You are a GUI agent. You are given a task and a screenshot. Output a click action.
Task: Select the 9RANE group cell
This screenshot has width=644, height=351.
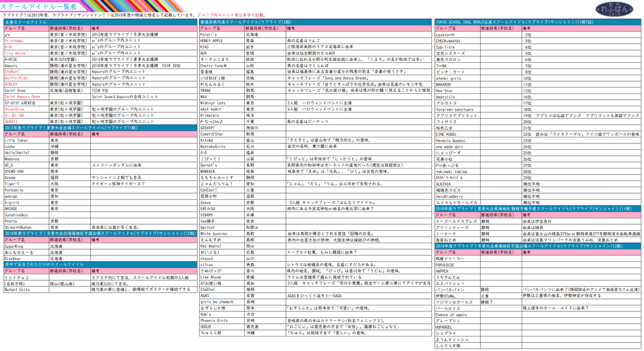[x=222, y=90]
